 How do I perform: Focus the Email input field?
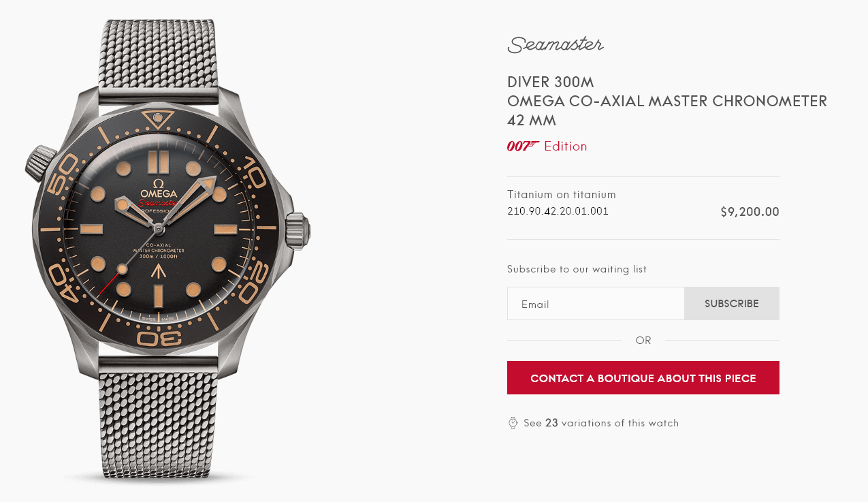click(596, 304)
